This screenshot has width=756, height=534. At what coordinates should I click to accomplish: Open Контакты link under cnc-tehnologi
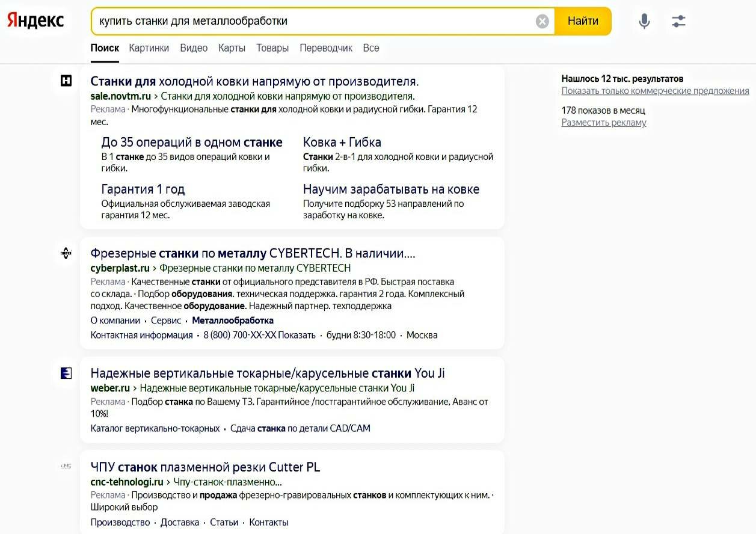tap(269, 523)
